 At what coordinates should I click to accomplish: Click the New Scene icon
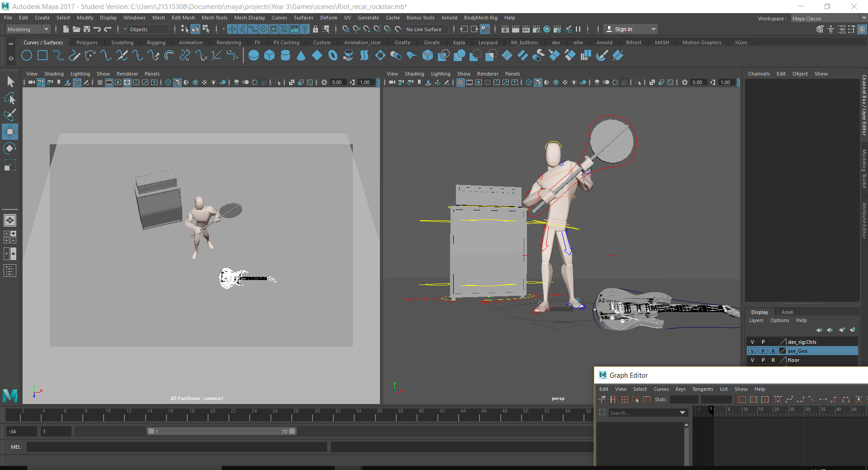point(66,29)
